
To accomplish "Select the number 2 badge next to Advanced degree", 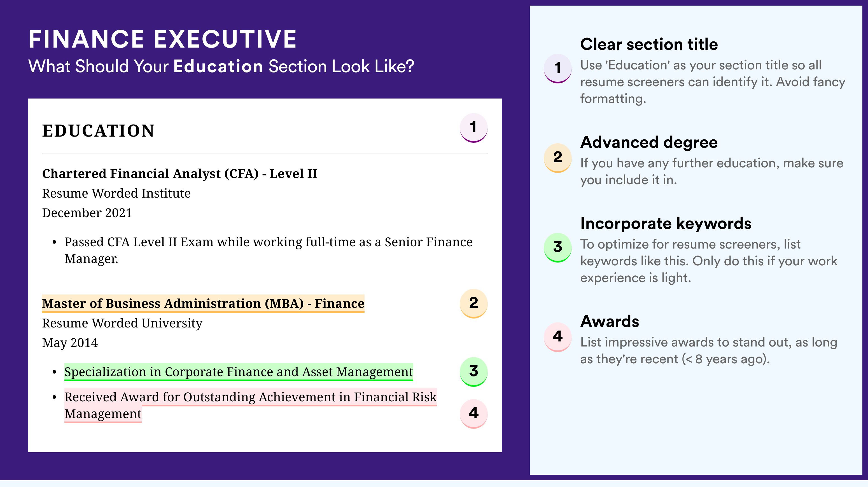I will coord(558,158).
